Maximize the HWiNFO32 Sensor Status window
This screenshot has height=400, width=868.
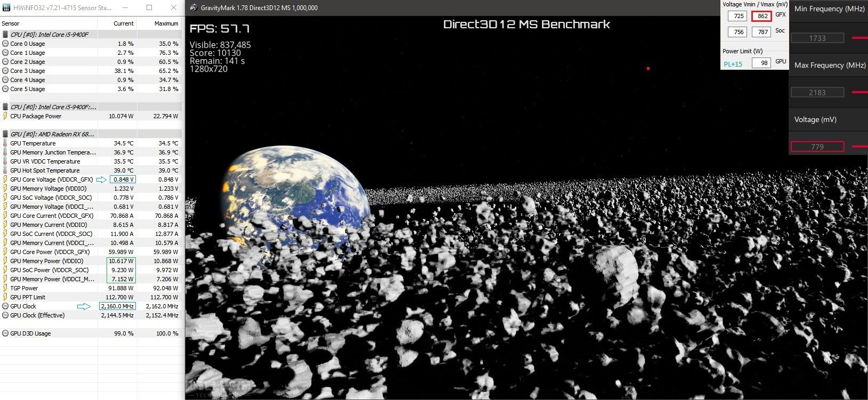(x=149, y=7)
